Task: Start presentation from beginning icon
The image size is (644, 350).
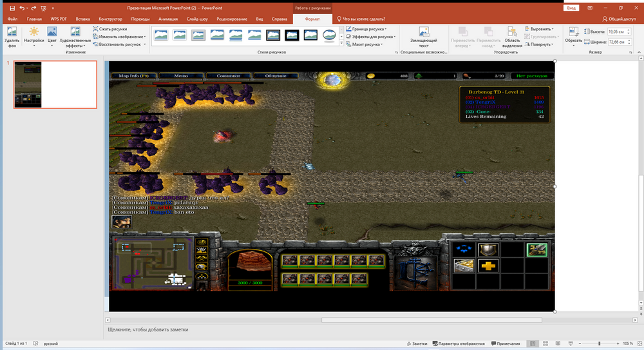Action: point(44,8)
